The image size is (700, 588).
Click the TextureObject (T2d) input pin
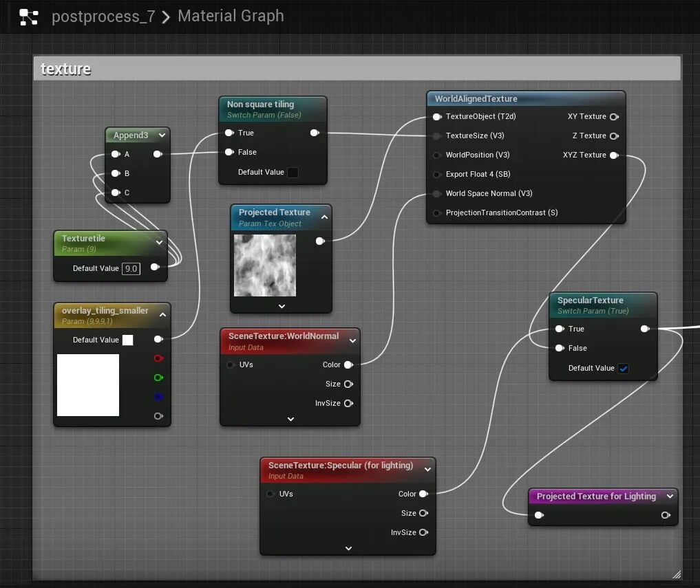tap(437, 116)
